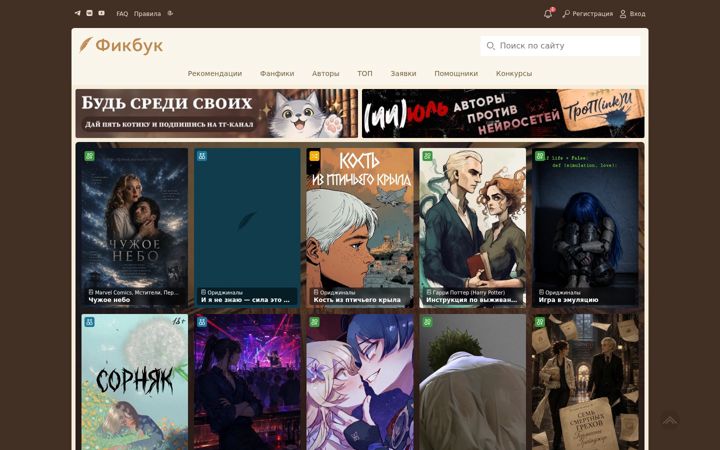Screen dimensions: 720x450
Task: Open the VK social icon
Action: (x=90, y=13)
